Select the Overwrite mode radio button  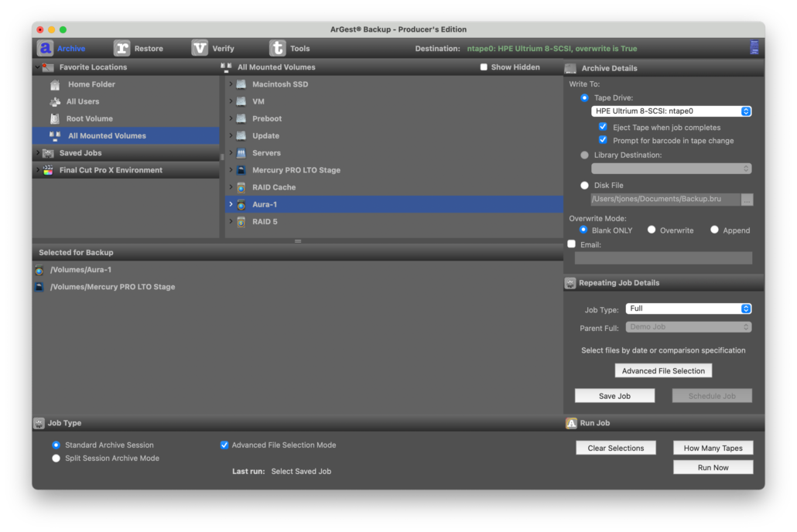point(652,230)
